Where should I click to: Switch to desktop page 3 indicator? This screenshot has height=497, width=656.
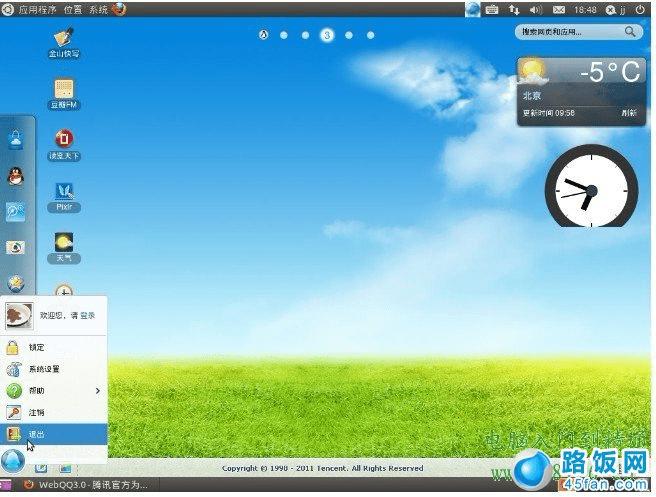[x=327, y=35]
